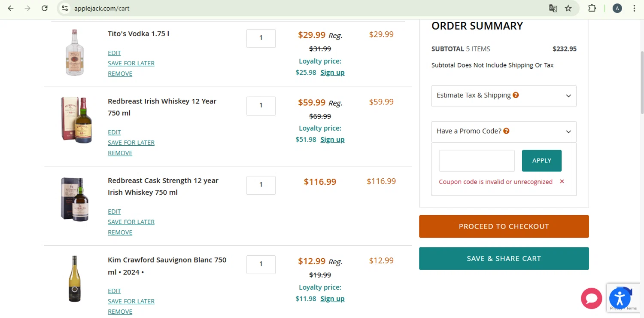The image size is (644, 318).
Task: Open Tito's Vodka 1.75 l product title
Action: [x=138, y=34]
